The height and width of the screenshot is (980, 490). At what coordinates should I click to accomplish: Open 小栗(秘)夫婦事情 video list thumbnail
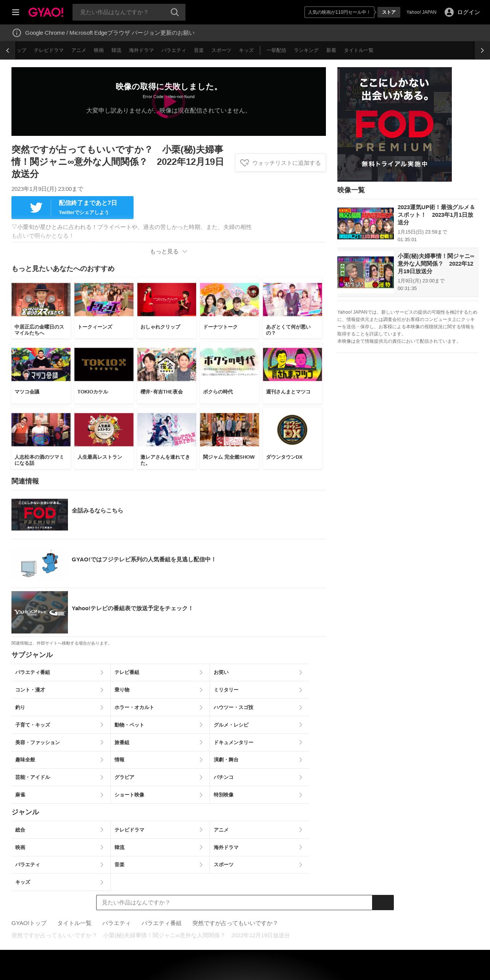pos(366,272)
